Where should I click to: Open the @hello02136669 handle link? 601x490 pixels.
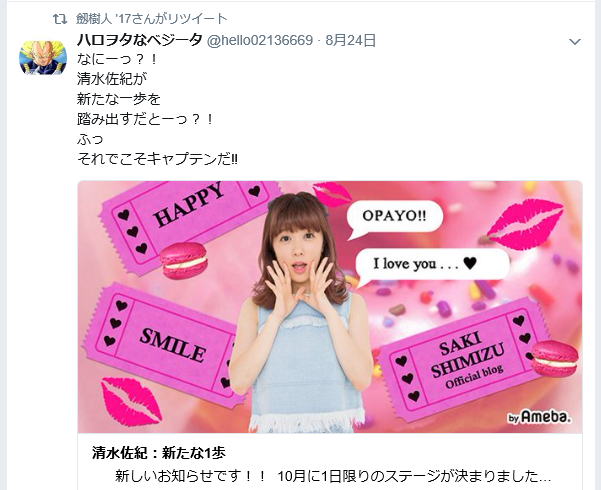click(x=259, y=40)
